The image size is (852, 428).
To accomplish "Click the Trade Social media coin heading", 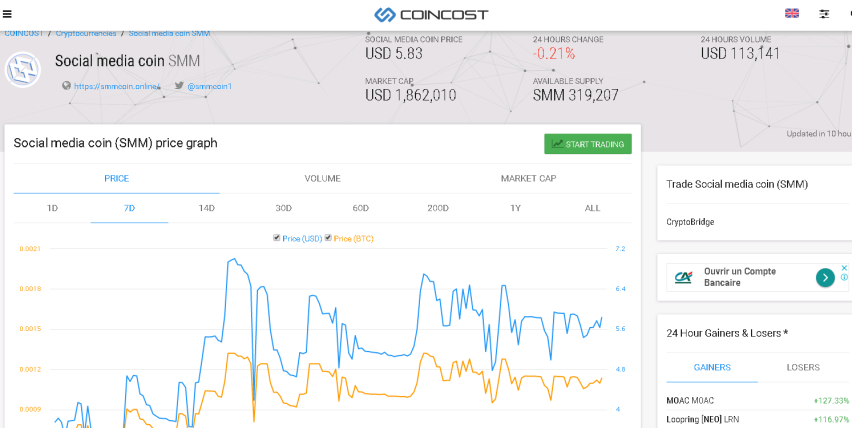I will point(737,184).
